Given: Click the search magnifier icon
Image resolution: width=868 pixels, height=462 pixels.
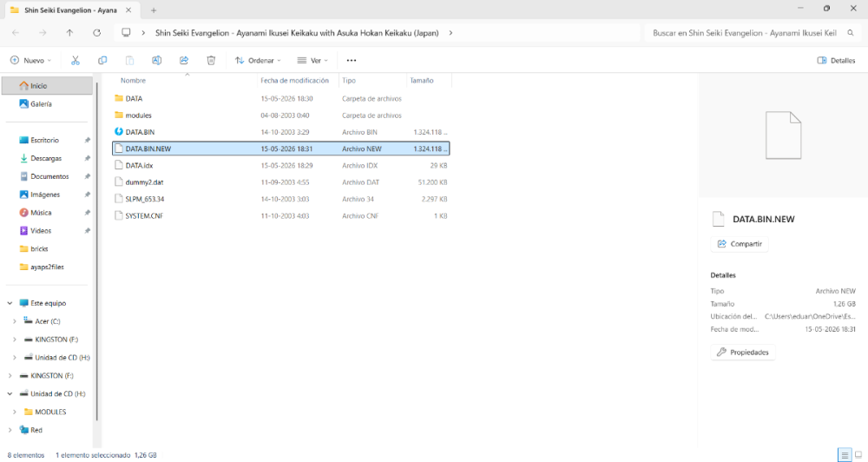Looking at the screenshot, I should click(851, 33).
